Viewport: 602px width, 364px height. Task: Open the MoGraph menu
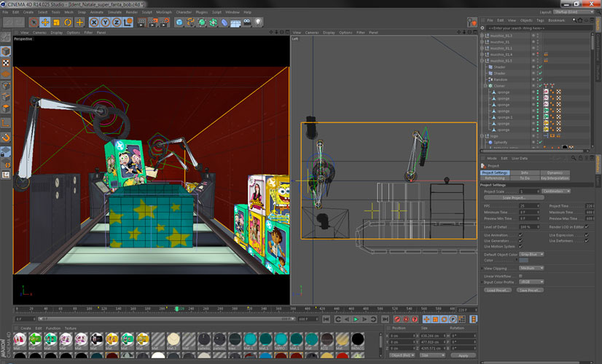click(x=164, y=12)
